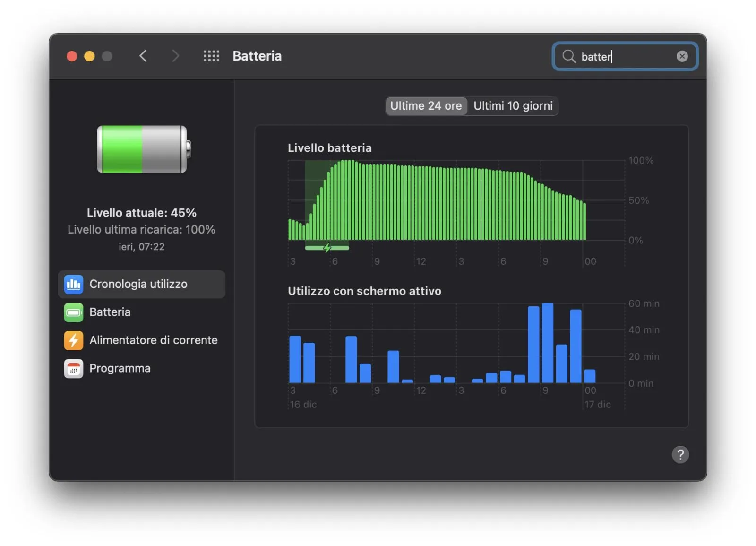Click the large battery status icon
756x546 pixels.
click(142, 150)
